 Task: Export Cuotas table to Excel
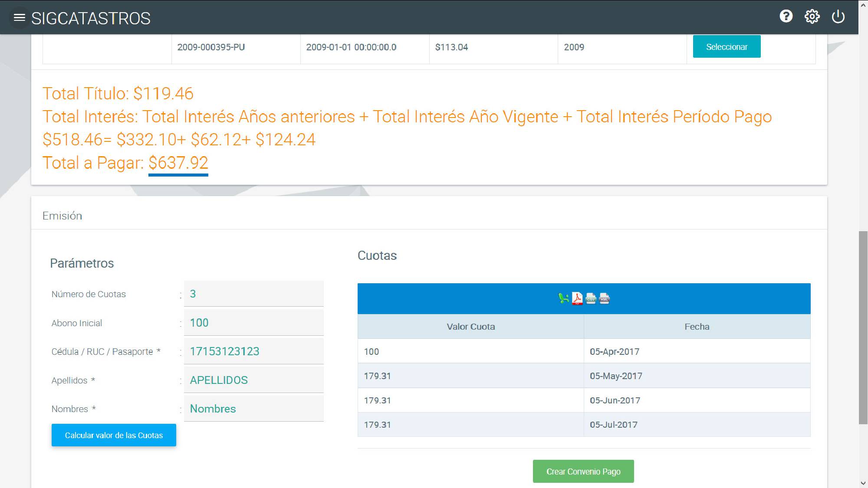click(563, 298)
